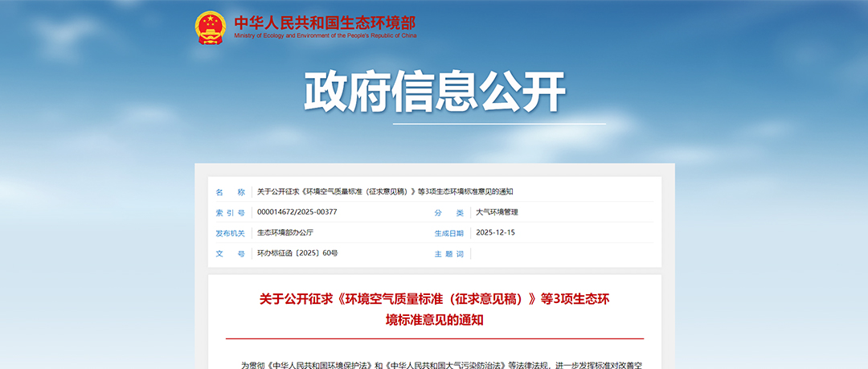Click the 政府信息公开 banner heading

click(434, 92)
